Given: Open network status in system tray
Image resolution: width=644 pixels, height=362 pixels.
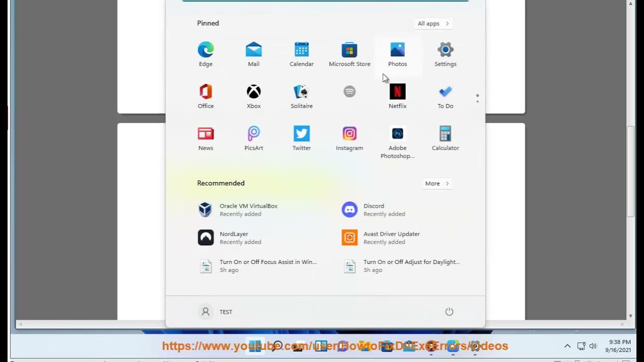Looking at the screenshot, I should [x=581, y=346].
